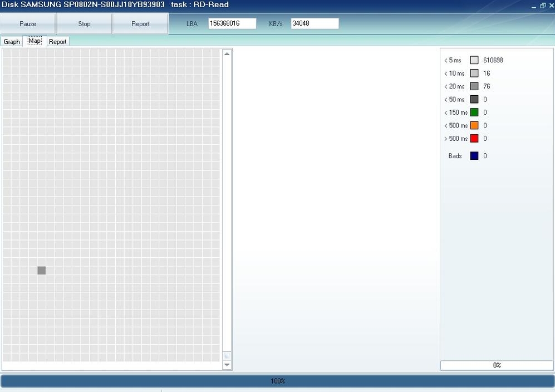Click the < 10 ms color swatch
The image size is (555, 392).
pos(474,73)
